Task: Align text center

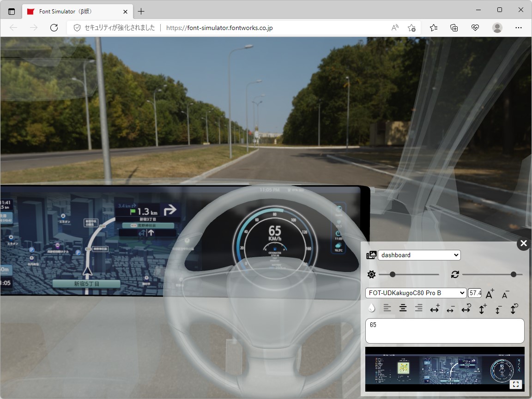Action: pyautogui.click(x=403, y=308)
